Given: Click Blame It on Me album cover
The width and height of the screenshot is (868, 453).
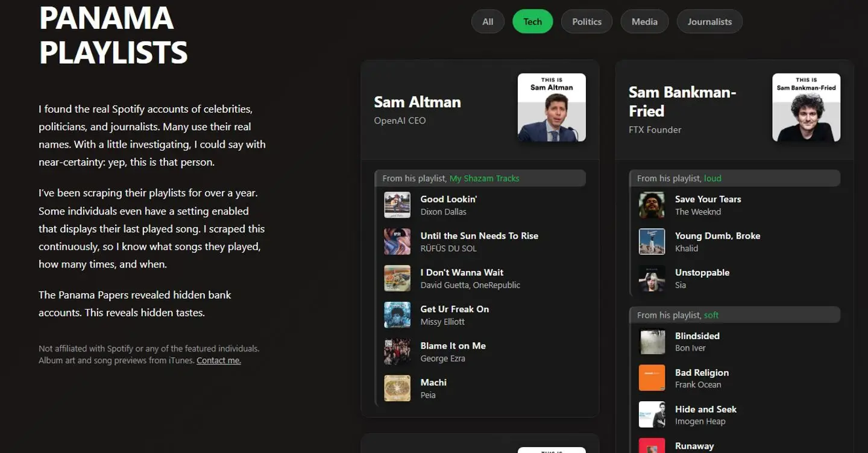Looking at the screenshot, I should (397, 352).
